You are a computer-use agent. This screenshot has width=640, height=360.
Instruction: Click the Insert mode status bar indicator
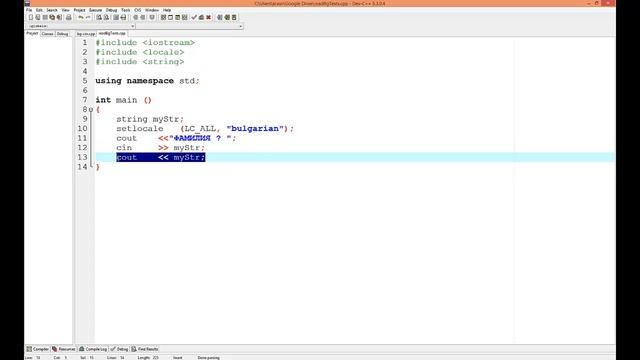[178, 358]
